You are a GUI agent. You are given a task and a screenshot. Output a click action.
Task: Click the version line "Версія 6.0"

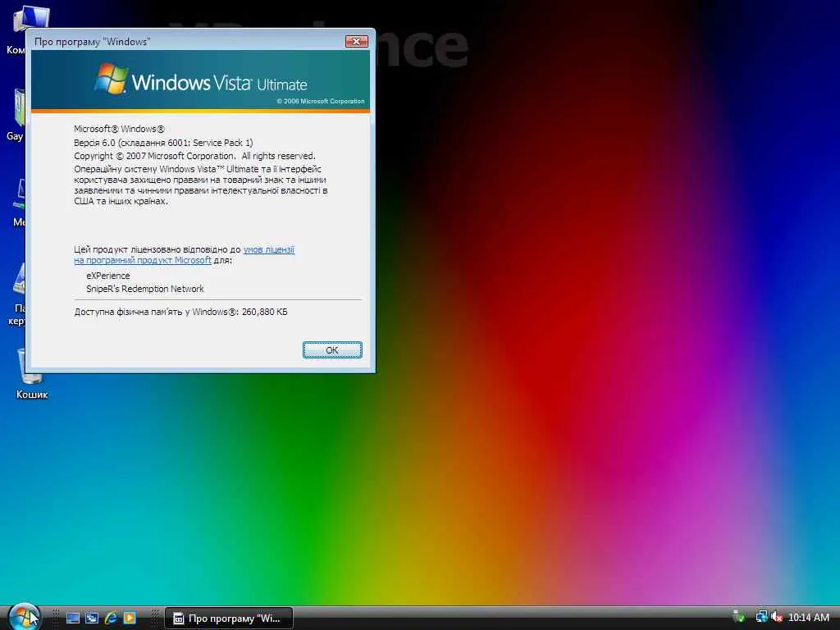click(x=163, y=143)
